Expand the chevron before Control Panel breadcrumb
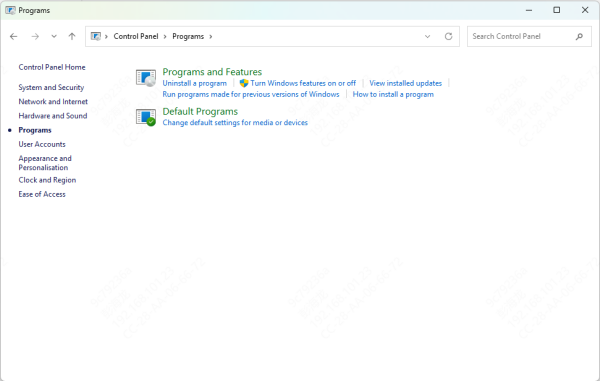The width and height of the screenshot is (600, 381). point(106,37)
